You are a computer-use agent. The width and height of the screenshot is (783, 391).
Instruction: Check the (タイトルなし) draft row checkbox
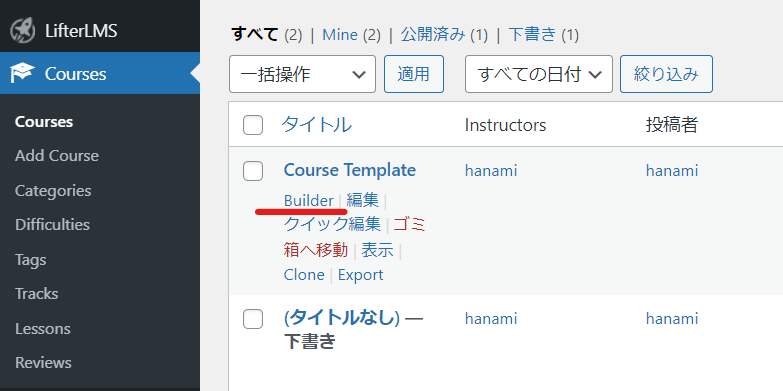pyautogui.click(x=253, y=319)
